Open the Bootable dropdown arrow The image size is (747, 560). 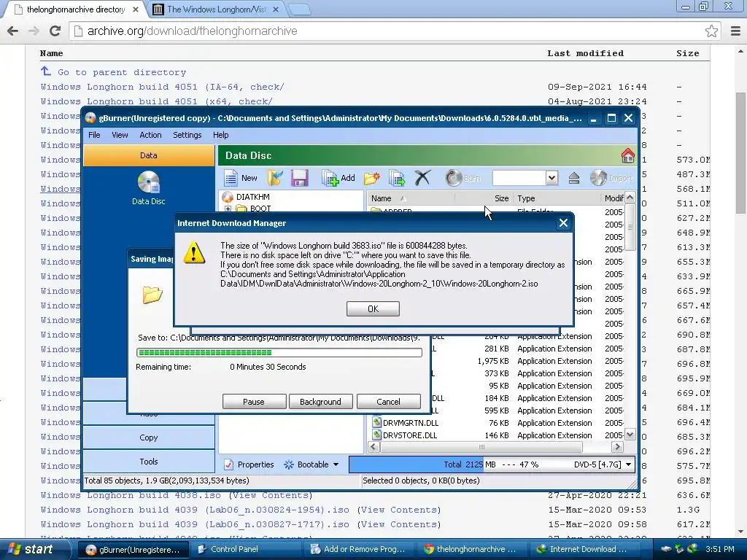click(x=336, y=464)
